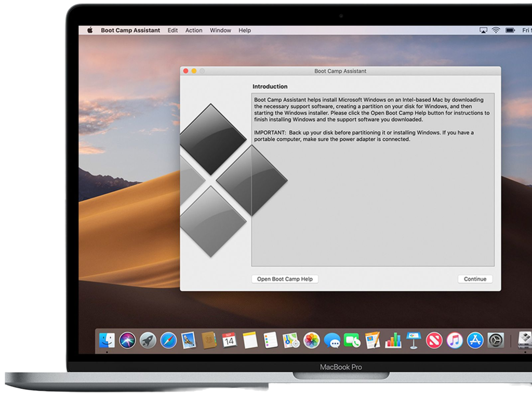
Task: Open Calendar app in dock
Action: pyautogui.click(x=229, y=340)
